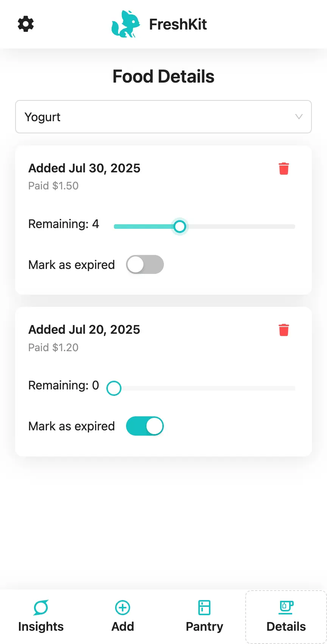Select the Added Jul 20, 2025 card heading
This screenshot has height=644, width=327.
pos(84,330)
